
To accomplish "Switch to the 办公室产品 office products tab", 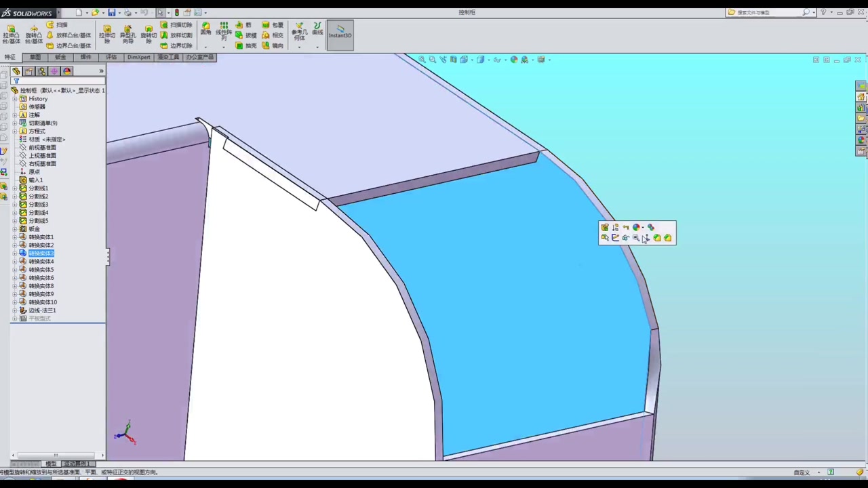I will point(199,57).
